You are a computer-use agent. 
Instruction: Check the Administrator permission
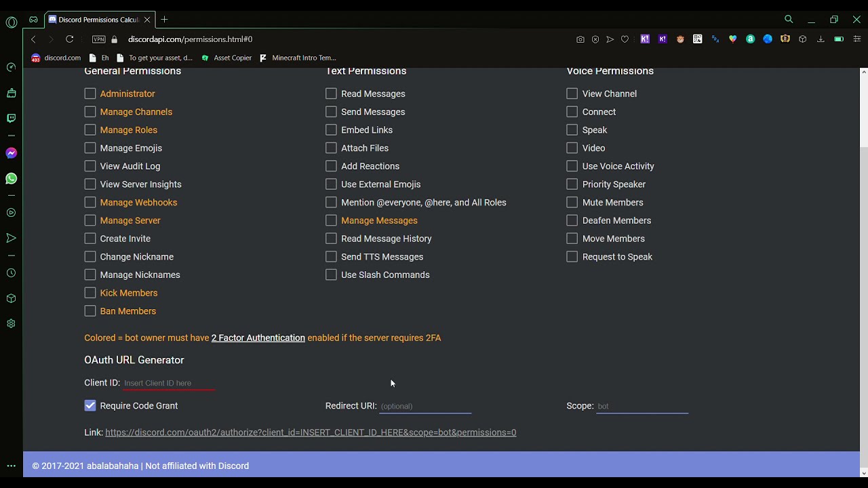pos(90,94)
